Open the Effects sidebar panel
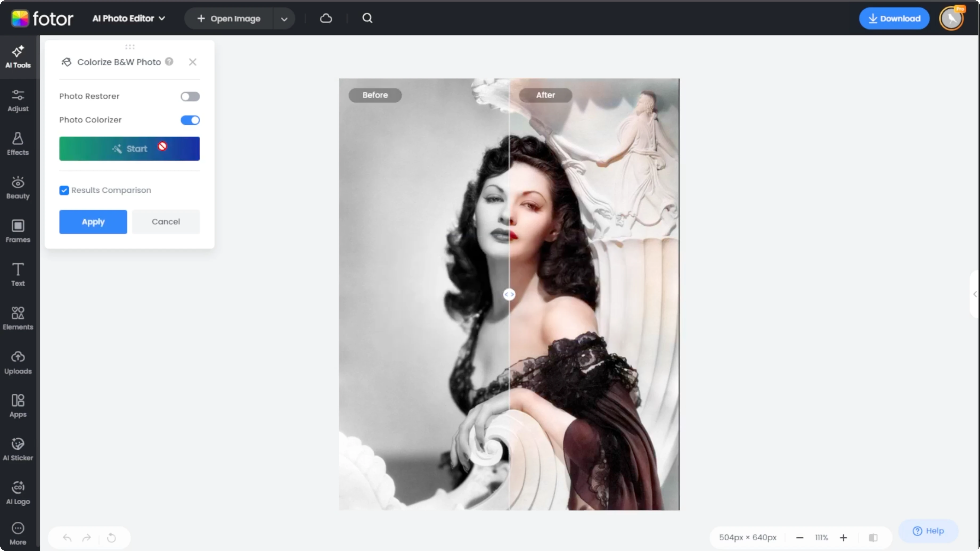Viewport: 980px width, 551px height. point(18,144)
